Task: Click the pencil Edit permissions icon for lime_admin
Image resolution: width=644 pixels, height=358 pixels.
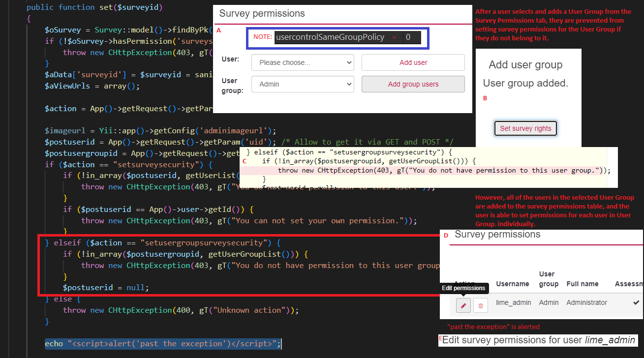Action: [463, 305]
